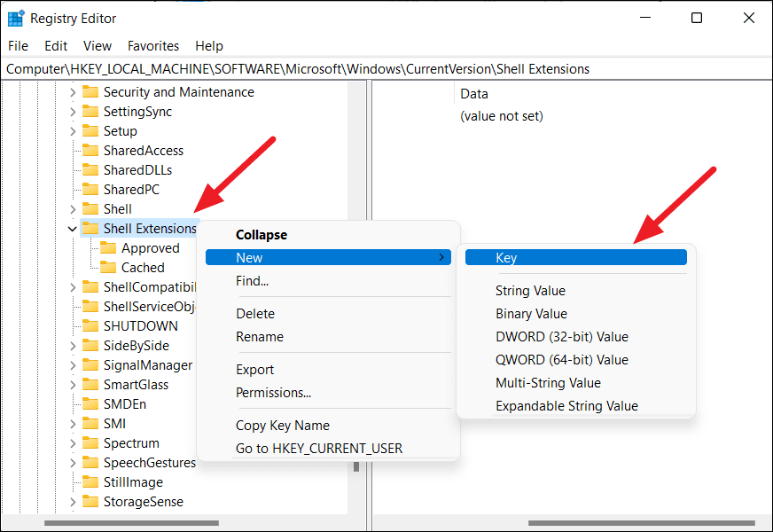Expand the SmartGlass key
773x532 pixels.
(73, 385)
